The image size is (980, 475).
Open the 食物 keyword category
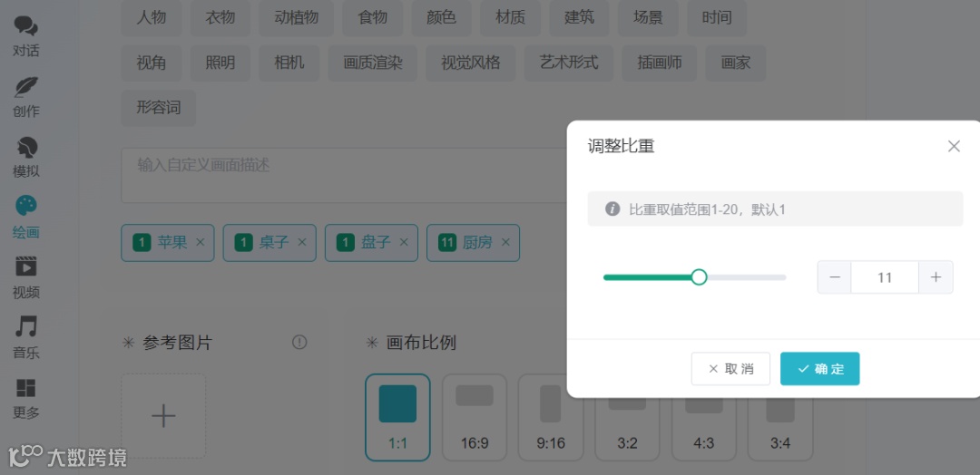pyautogui.click(x=373, y=17)
